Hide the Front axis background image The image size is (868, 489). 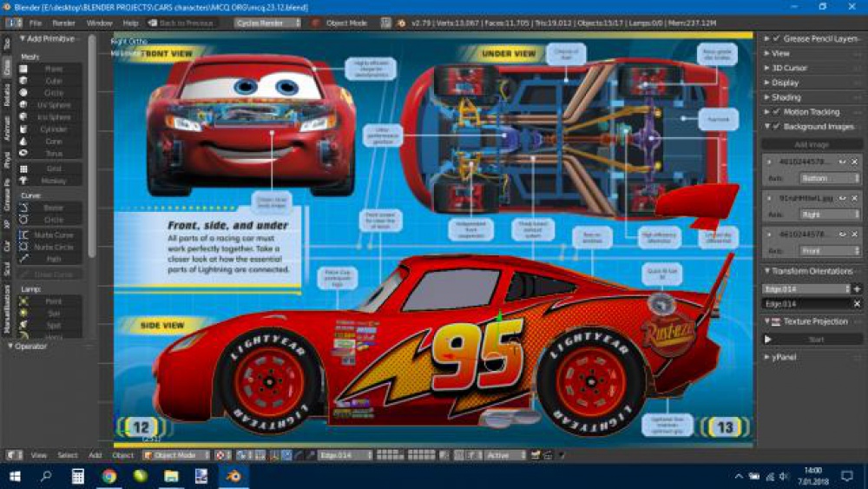[842, 235]
